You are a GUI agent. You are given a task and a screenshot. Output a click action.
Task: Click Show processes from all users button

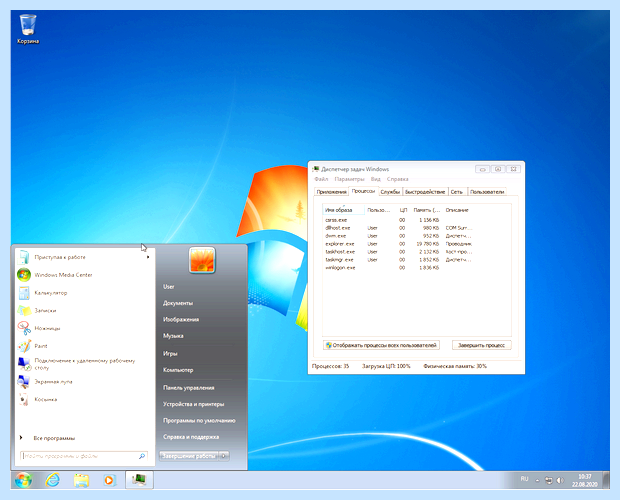(x=382, y=345)
